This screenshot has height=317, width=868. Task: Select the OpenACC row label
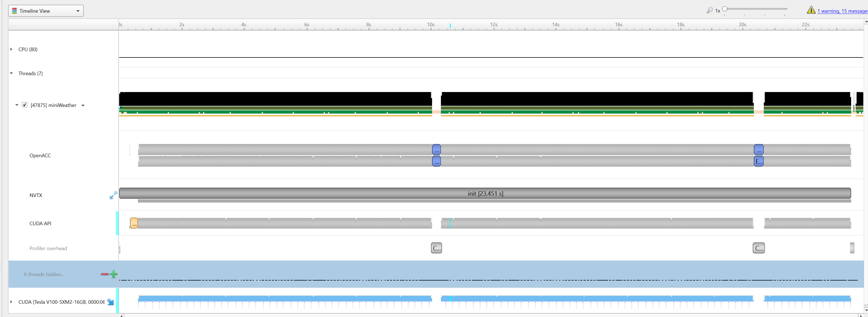pyautogui.click(x=40, y=155)
